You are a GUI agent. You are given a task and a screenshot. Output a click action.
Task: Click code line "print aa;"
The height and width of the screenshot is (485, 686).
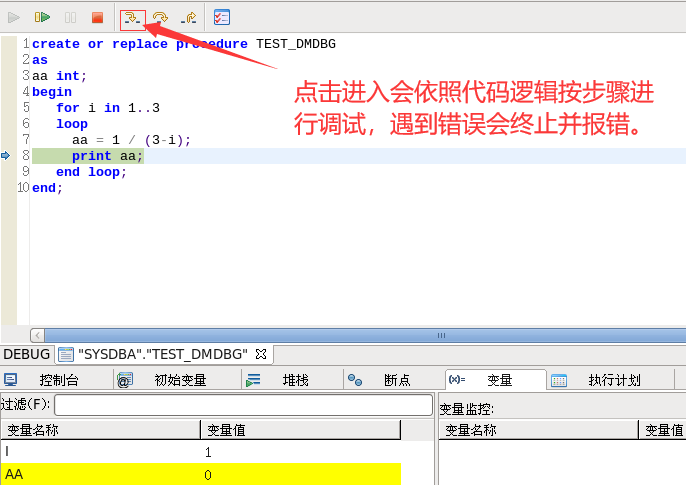click(108, 156)
